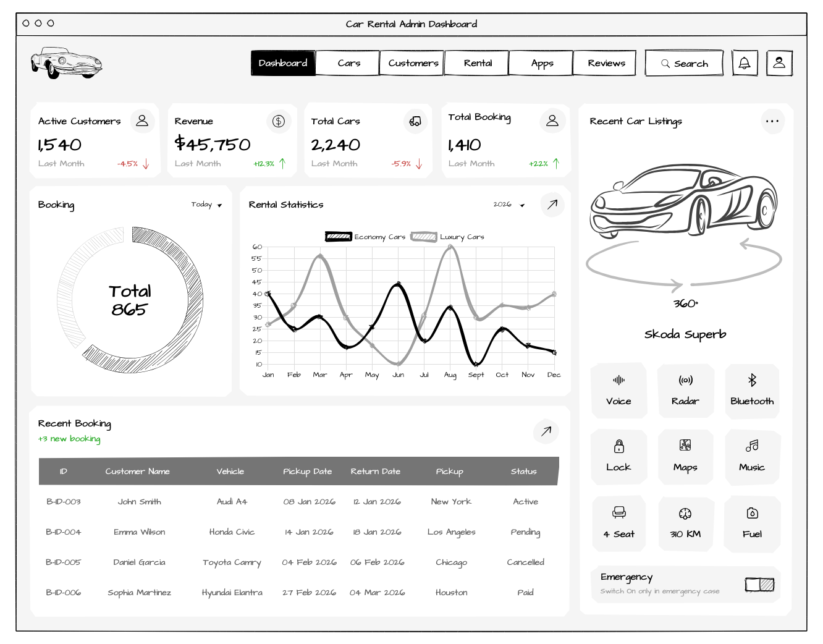Open Recent Car Listings three-dot menu
823x644 pixels.
772,121
